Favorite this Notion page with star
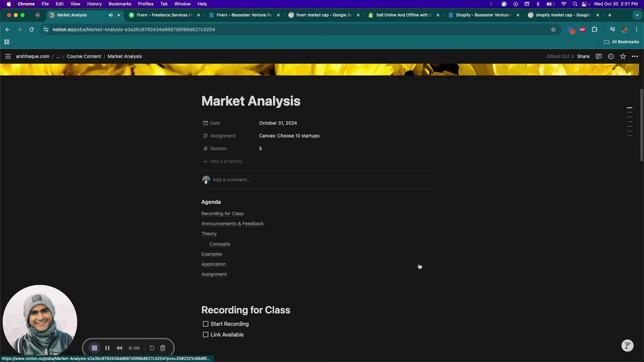The height and width of the screenshot is (362, 644). point(623,56)
